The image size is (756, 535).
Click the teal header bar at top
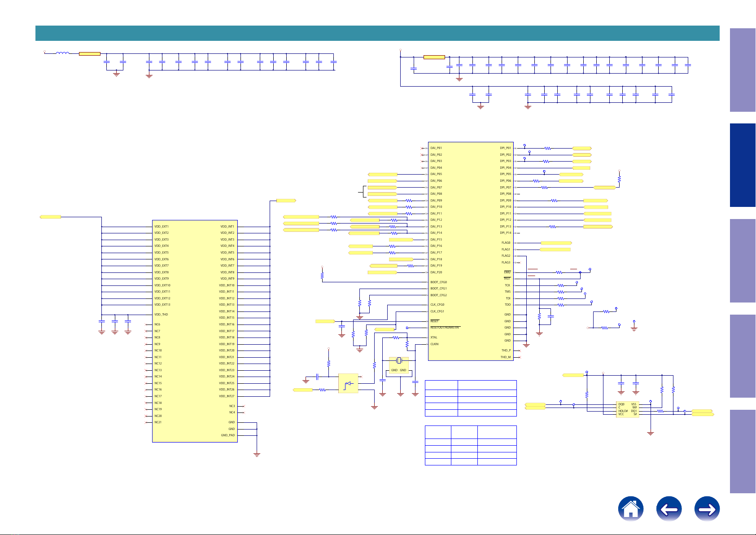click(x=377, y=33)
